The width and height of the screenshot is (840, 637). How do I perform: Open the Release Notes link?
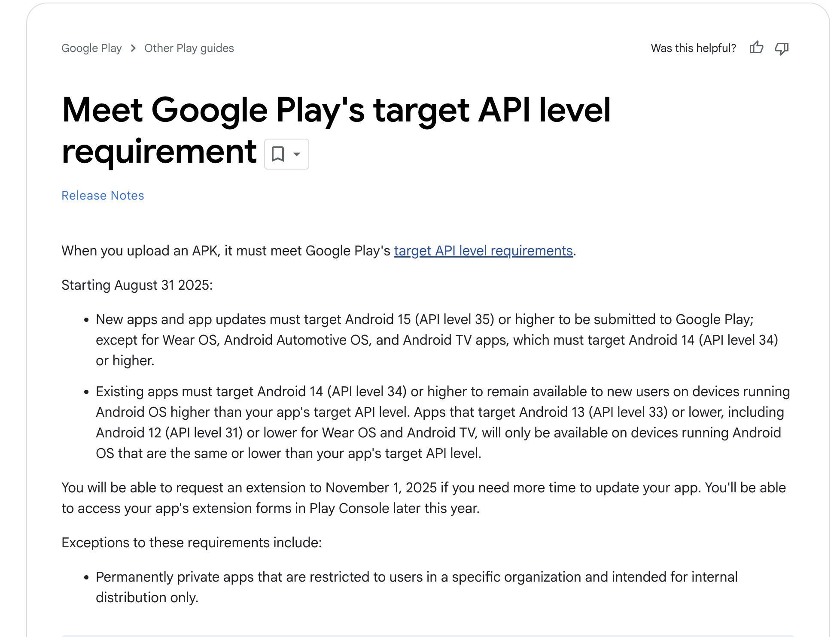click(x=103, y=195)
